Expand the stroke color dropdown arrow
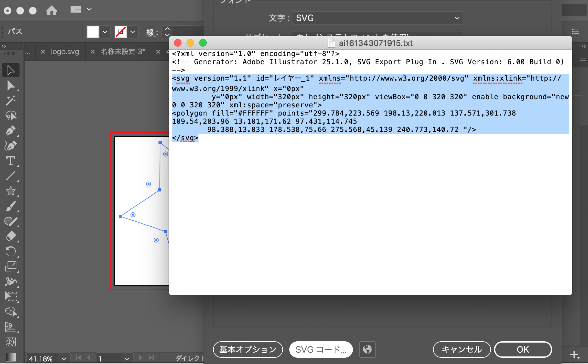Screen dimensions: 588x364 click(x=133, y=32)
